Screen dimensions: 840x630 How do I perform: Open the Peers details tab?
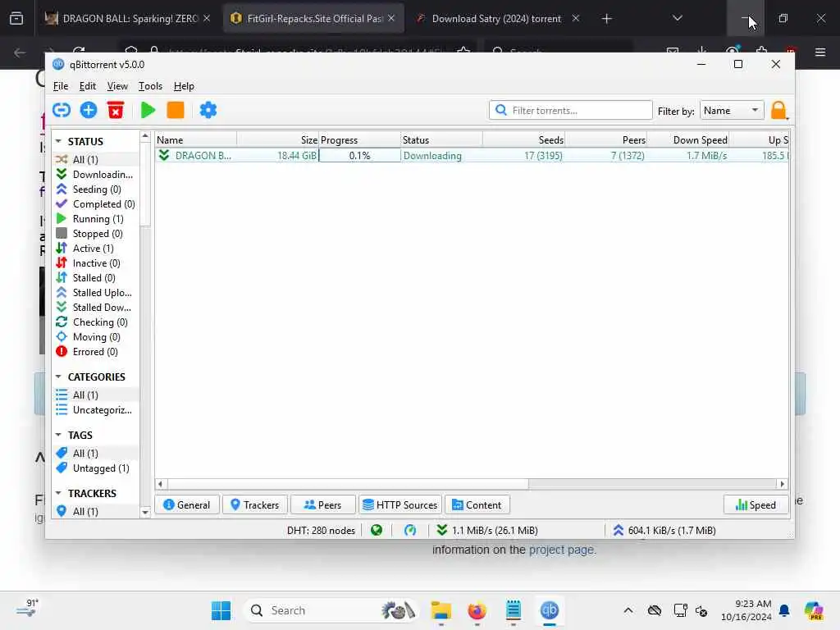click(x=322, y=504)
